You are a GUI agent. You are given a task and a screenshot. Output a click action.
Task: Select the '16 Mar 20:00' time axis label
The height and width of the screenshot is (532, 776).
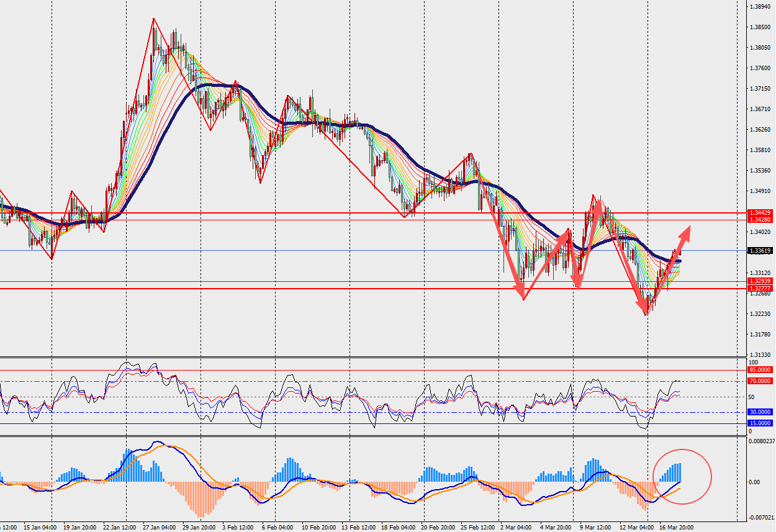[x=675, y=528]
